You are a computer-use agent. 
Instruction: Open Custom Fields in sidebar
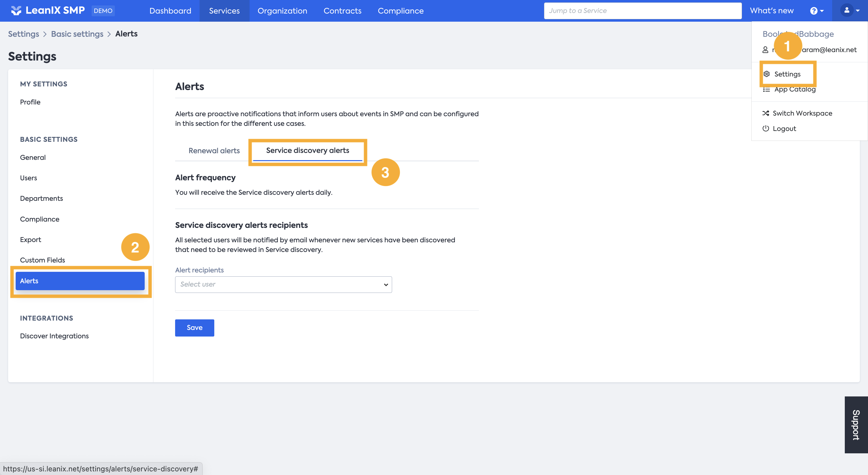(x=42, y=260)
